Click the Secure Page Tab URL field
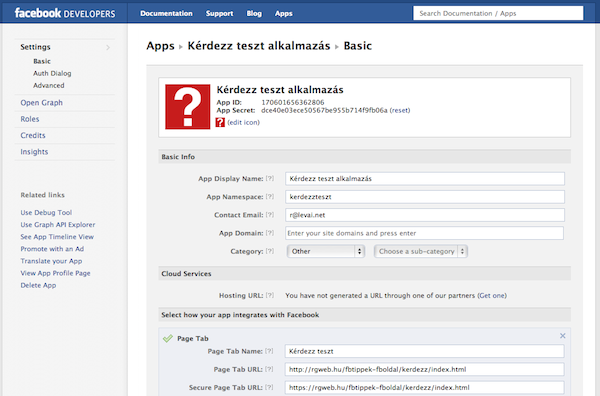 [x=424, y=388]
